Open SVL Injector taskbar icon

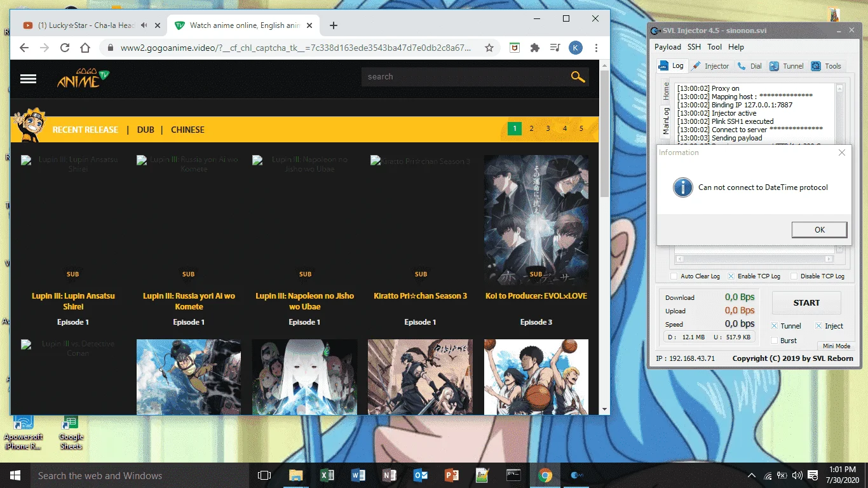(x=577, y=475)
